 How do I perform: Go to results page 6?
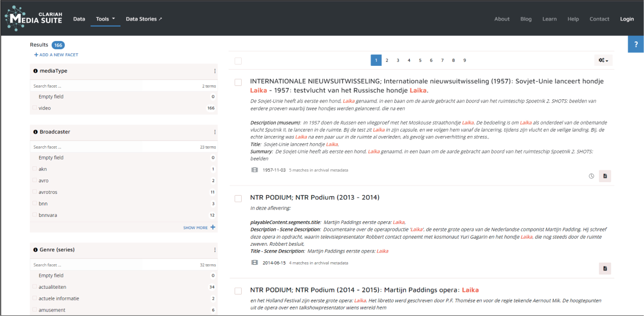coord(431,60)
